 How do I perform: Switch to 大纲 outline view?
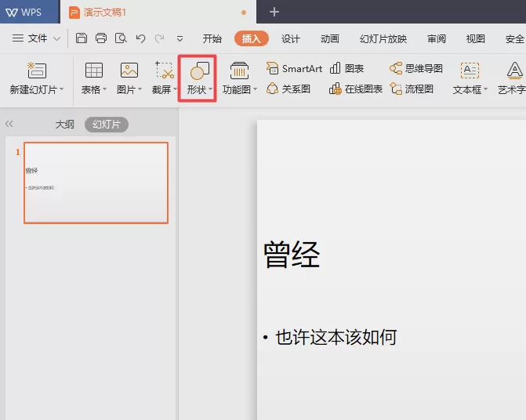pyautogui.click(x=64, y=125)
